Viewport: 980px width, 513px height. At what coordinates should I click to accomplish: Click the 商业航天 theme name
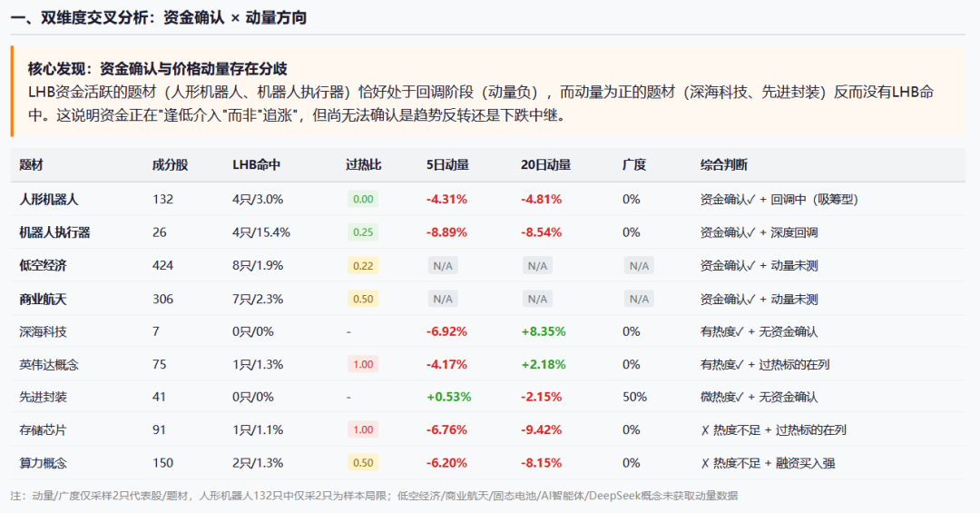click(44, 300)
